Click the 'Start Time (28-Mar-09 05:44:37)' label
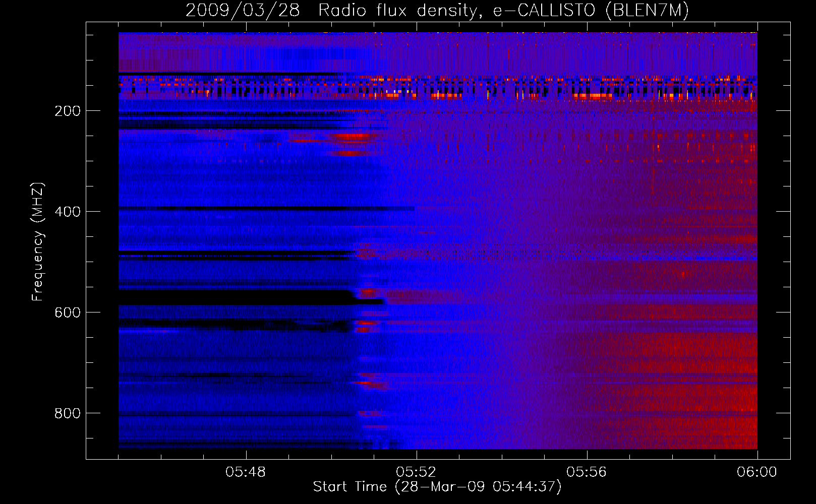 437,487
